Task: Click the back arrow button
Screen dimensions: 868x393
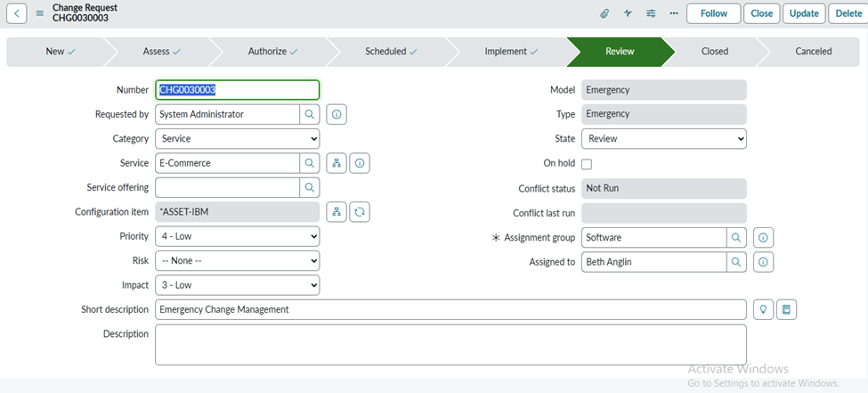Action: coord(18,13)
